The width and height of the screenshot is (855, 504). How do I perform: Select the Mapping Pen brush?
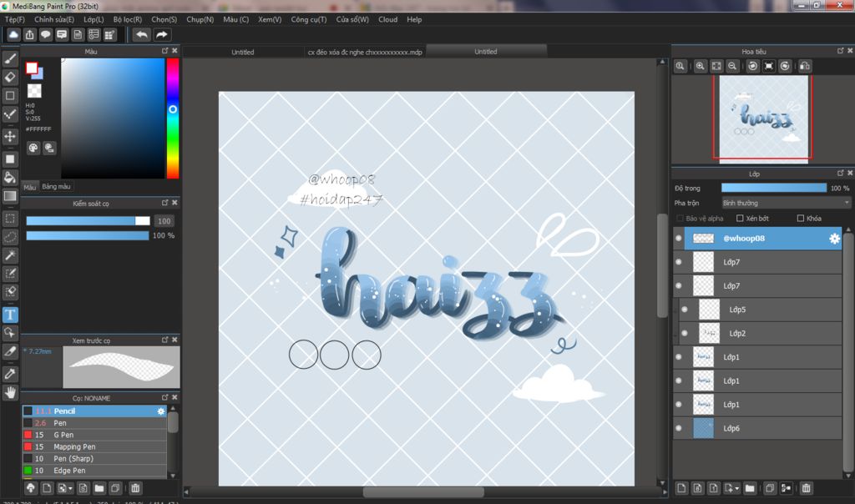94,446
